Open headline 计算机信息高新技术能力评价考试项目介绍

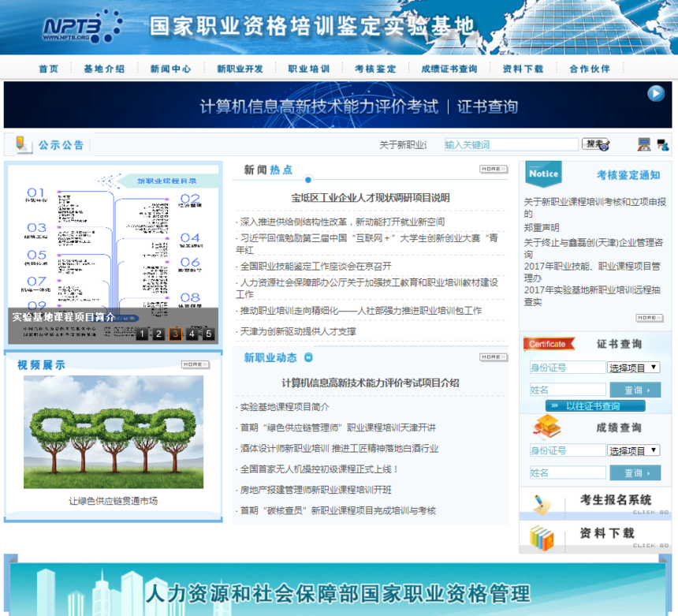[x=370, y=383]
